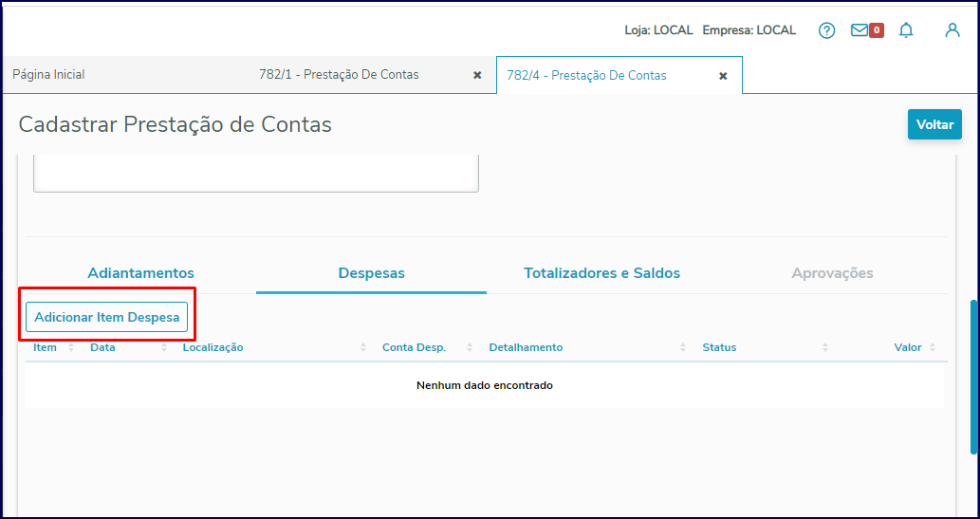Select the 782/4 - Prestação De Contas tab

coord(586,76)
